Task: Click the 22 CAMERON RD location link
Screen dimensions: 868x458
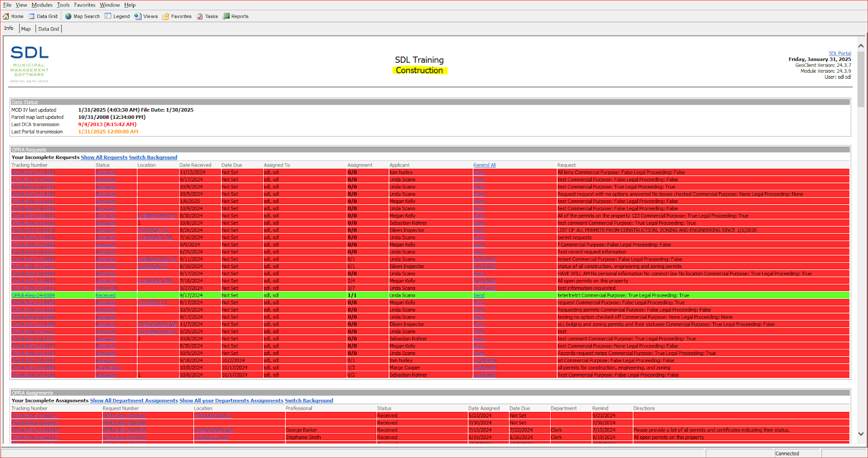Action: click(x=157, y=332)
